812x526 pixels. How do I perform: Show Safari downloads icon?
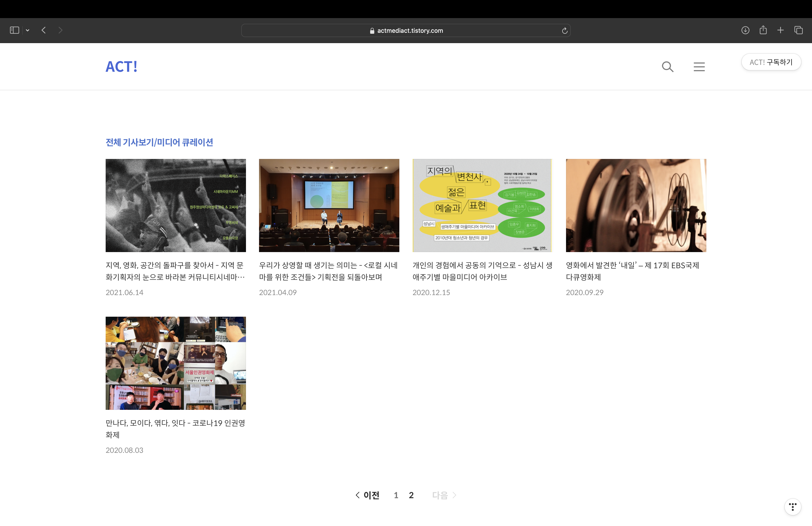(x=745, y=30)
